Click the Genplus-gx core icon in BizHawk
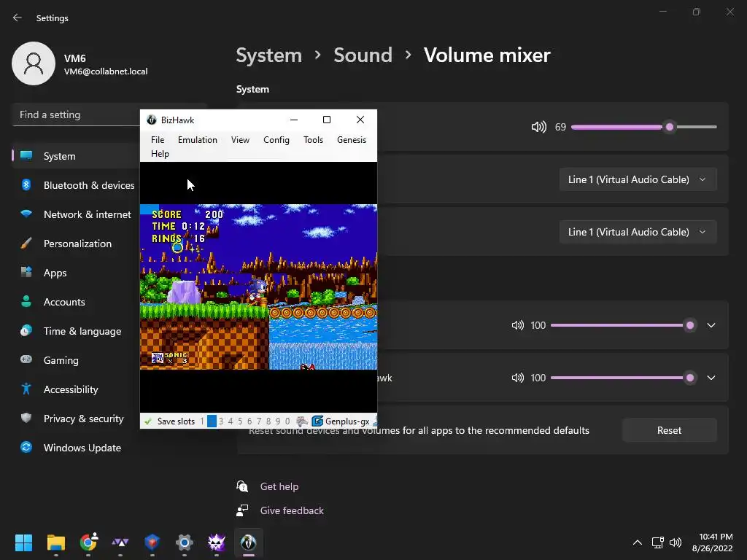Image resolution: width=747 pixels, height=560 pixels. coord(317,421)
